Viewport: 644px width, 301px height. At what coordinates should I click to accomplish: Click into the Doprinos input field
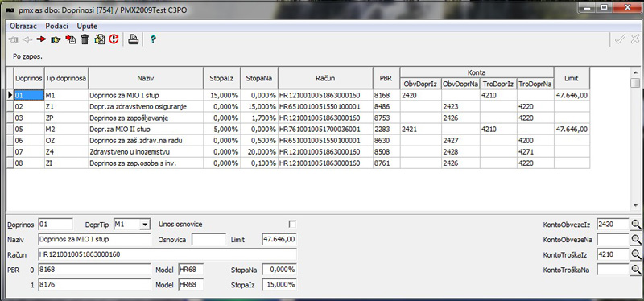point(55,225)
